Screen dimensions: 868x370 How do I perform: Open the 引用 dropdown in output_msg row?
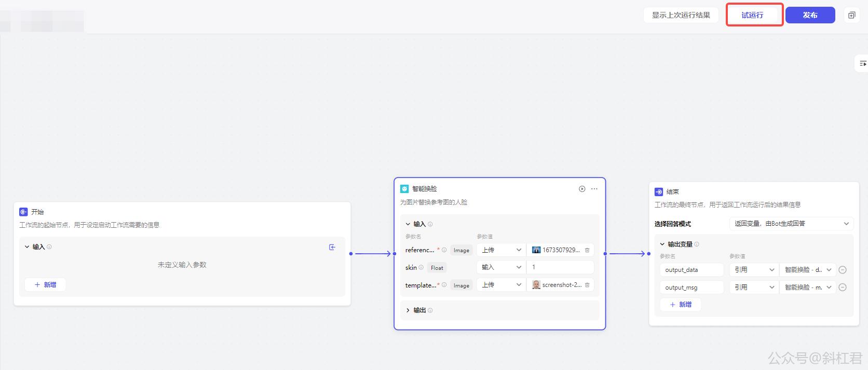click(x=754, y=287)
